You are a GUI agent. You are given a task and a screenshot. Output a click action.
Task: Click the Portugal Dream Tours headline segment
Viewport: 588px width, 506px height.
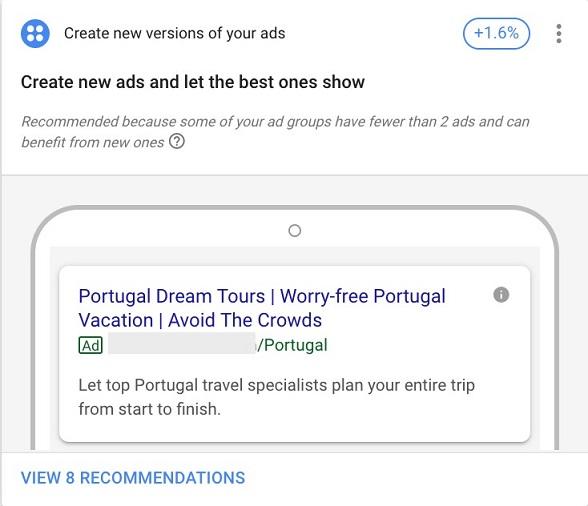pos(172,296)
